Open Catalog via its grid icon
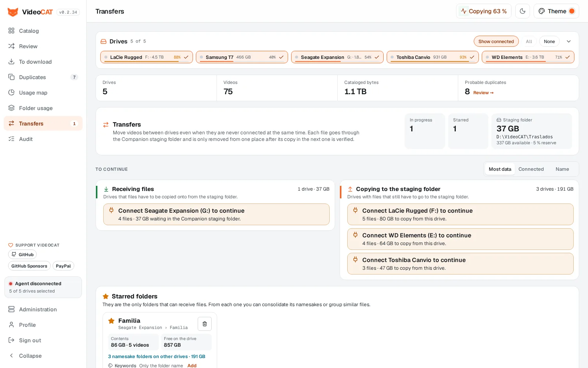 pyautogui.click(x=11, y=31)
